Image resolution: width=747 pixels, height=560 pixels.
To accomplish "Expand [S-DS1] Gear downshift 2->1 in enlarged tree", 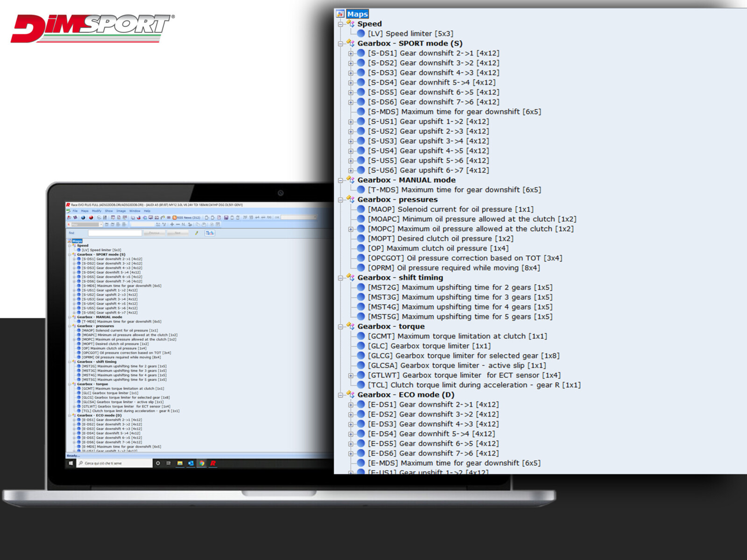I will tap(351, 54).
